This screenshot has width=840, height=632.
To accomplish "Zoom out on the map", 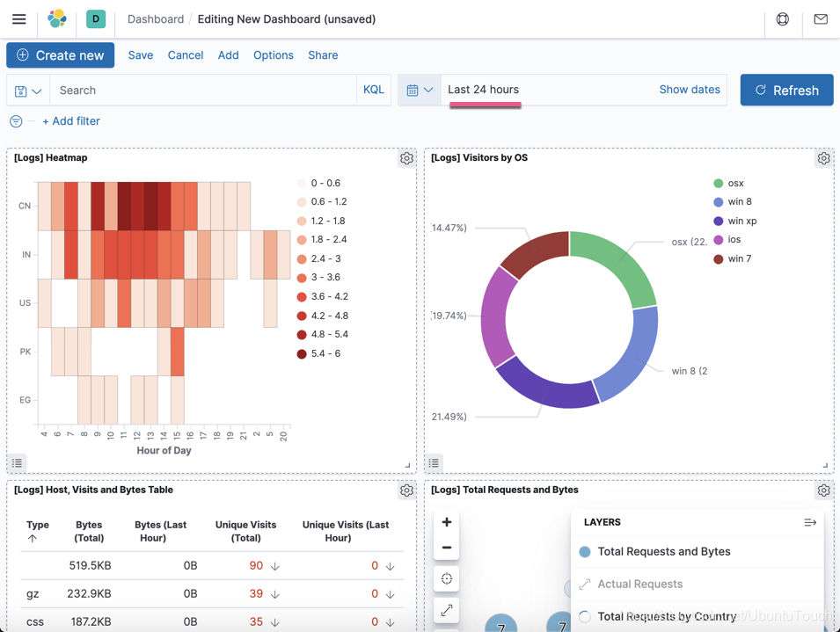I will click(446, 548).
